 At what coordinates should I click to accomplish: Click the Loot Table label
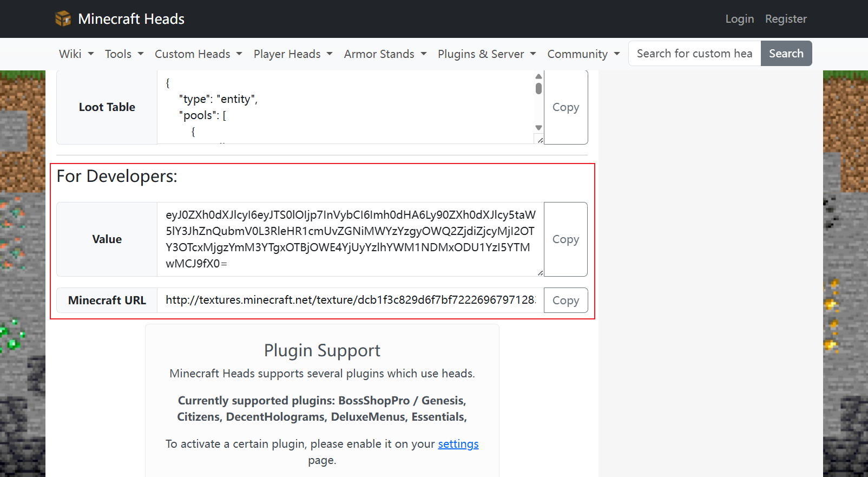(x=107, y=107)
